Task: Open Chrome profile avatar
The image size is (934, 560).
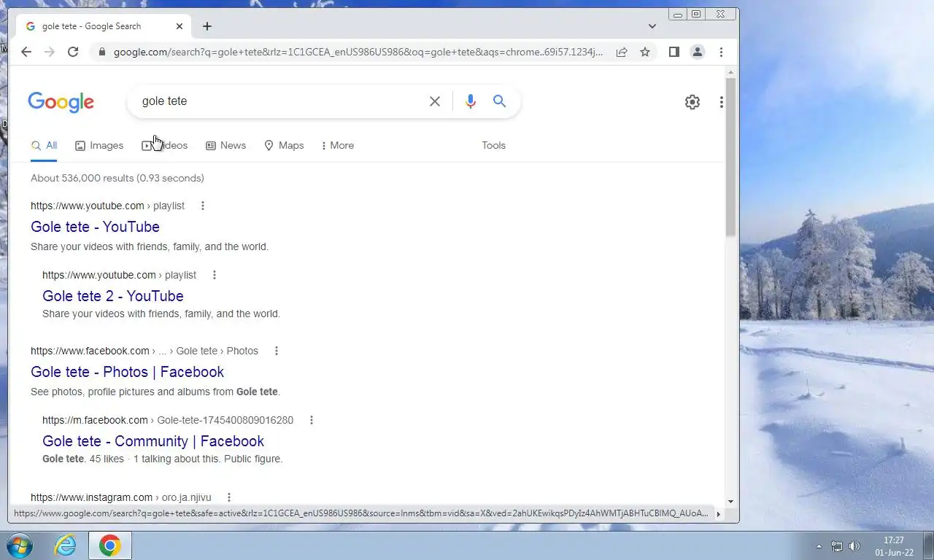Action: coord(698,52)
